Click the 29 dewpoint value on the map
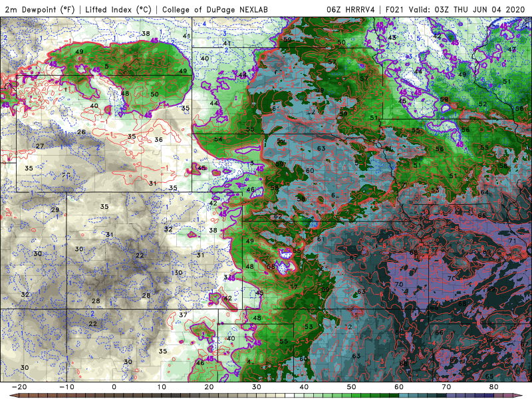Viewport: 532px width, 399px height. tap(55, 209)
